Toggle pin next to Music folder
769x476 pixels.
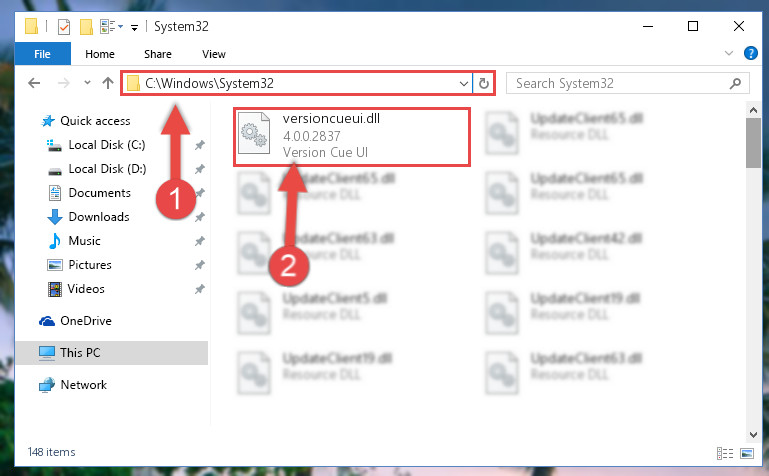click(200, 241)
